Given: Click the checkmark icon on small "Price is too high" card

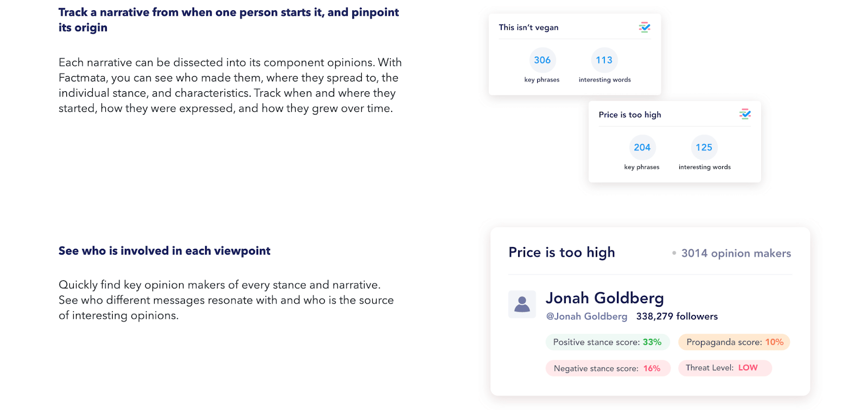Looking at the screenshot, I should [x=745, y=114].
